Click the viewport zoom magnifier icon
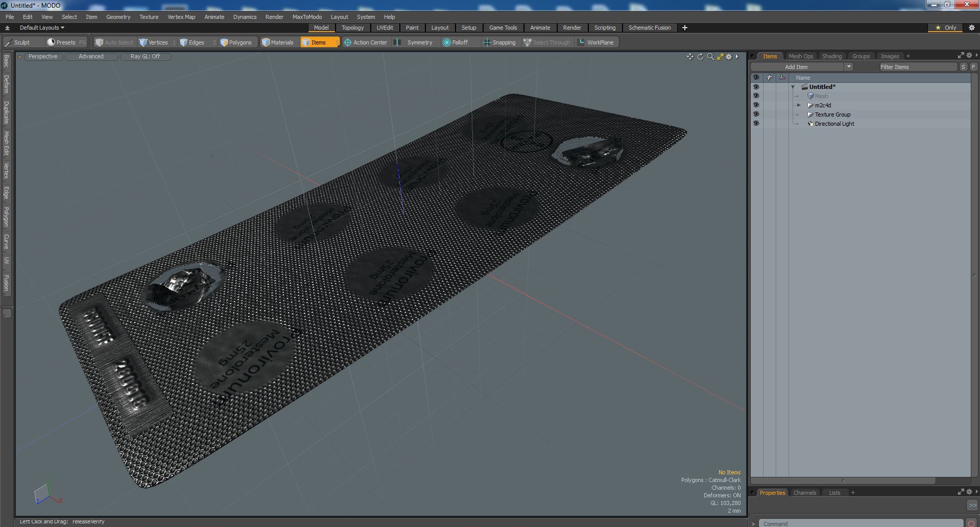Image resolution: width=980 pixels, height=527 pixels. 710,57
